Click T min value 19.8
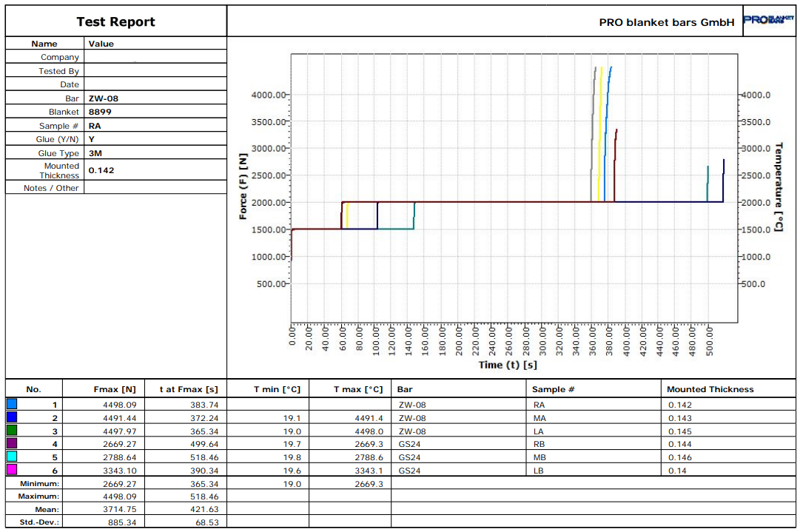The width and height of the screenshot is (800, 532). pos(292,457)
